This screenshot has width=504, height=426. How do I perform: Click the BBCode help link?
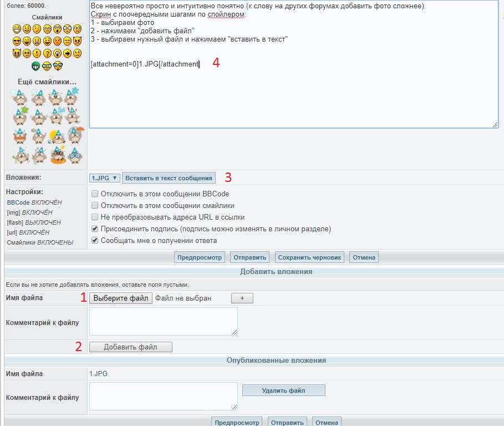click(18, 203)
